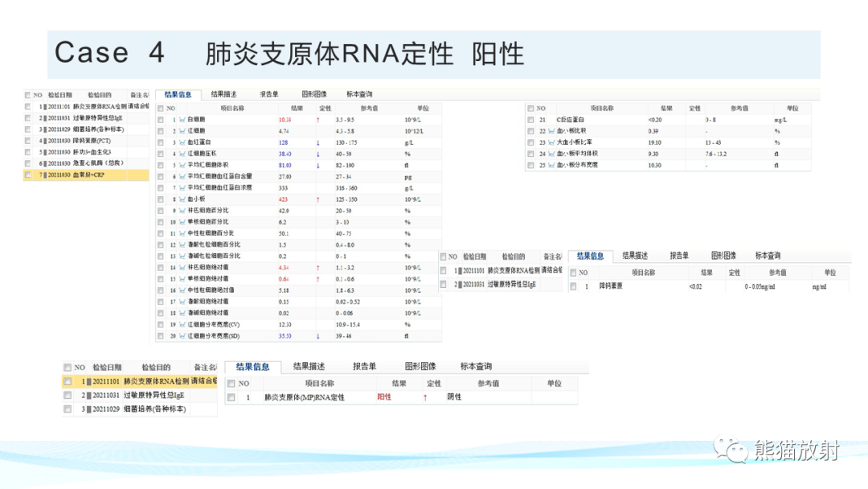Viewport: 868px width, 489px height.
Task: Open 图形图像 tab above the 降钙素原 result
Action: (723, 256)
